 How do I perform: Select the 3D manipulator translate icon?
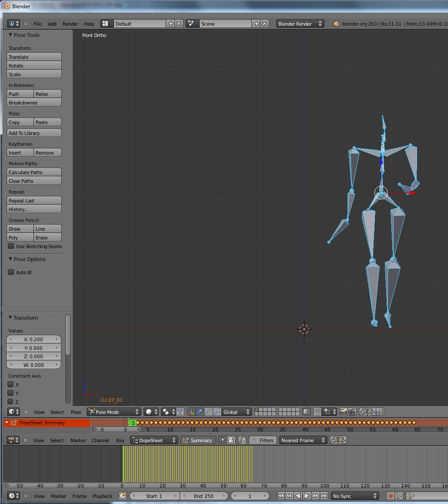point(200,412)
